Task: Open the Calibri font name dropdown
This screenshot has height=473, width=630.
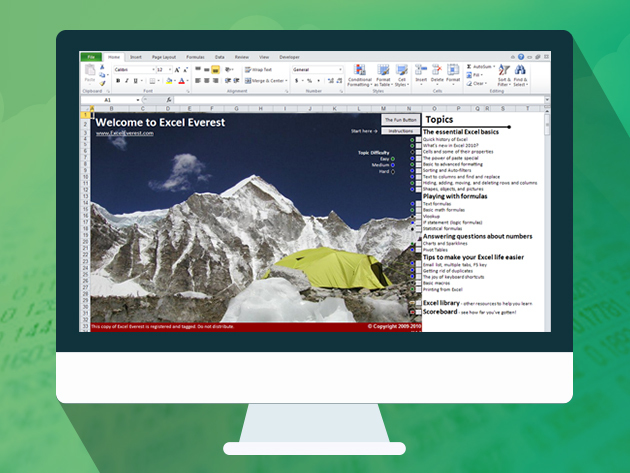Action: 153,70
